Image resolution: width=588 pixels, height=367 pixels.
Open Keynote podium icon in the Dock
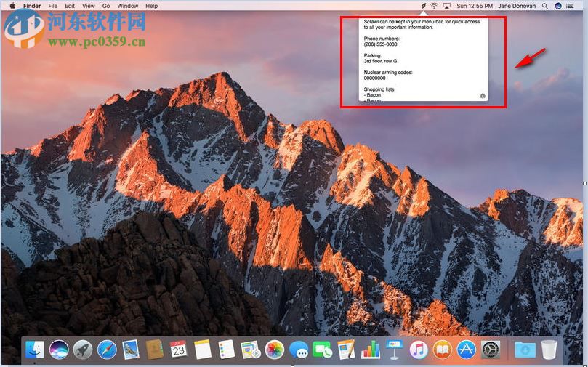(x=394, y=350)
